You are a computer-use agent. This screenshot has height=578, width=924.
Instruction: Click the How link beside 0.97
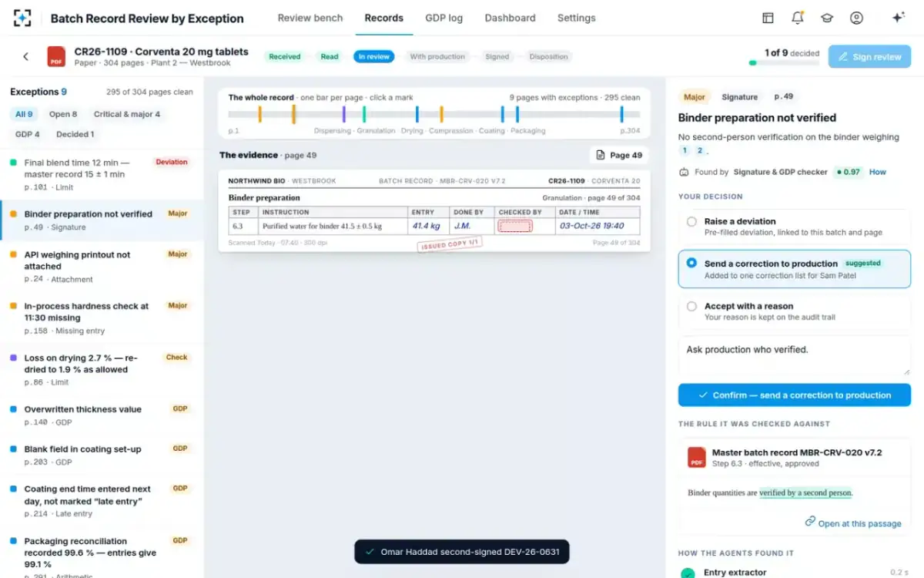pyautogui.click(x=878, y=172)
